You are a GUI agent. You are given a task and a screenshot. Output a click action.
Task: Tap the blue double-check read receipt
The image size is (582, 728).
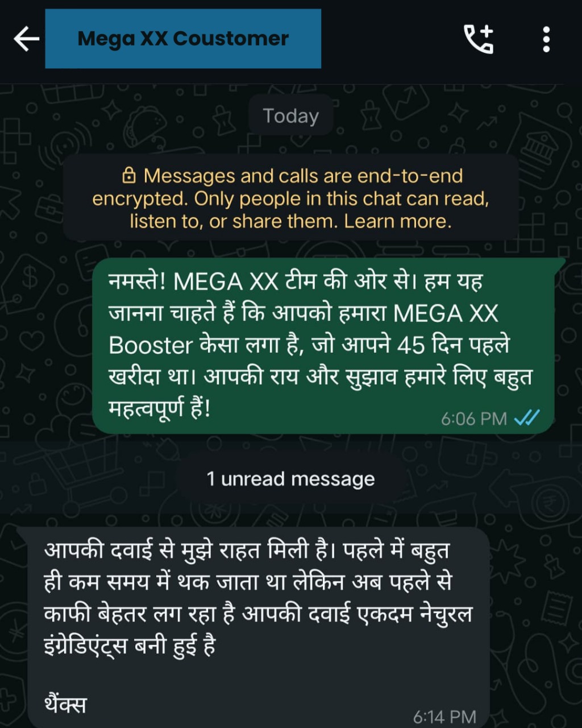click(x=526, y=418)
